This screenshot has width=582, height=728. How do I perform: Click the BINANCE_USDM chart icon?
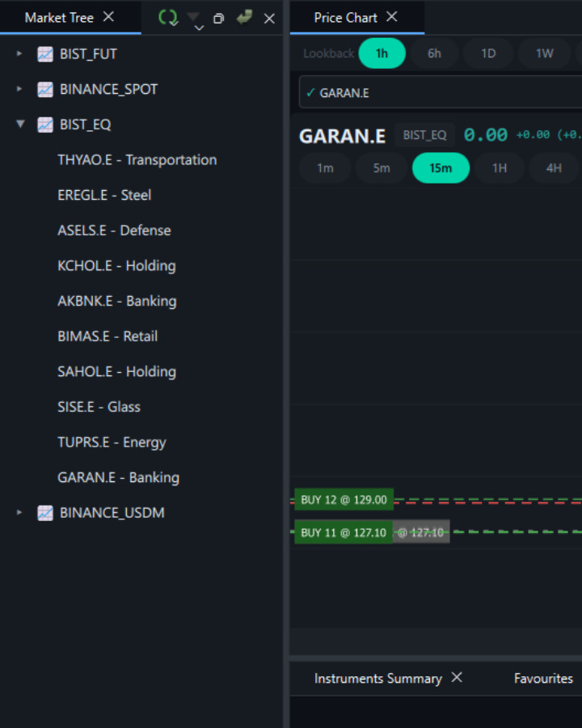click(45, 513)
